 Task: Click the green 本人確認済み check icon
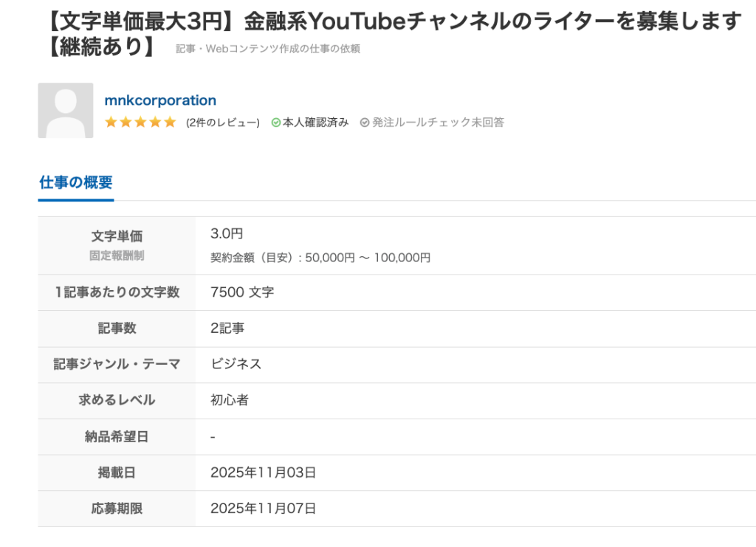click(276, 123)
